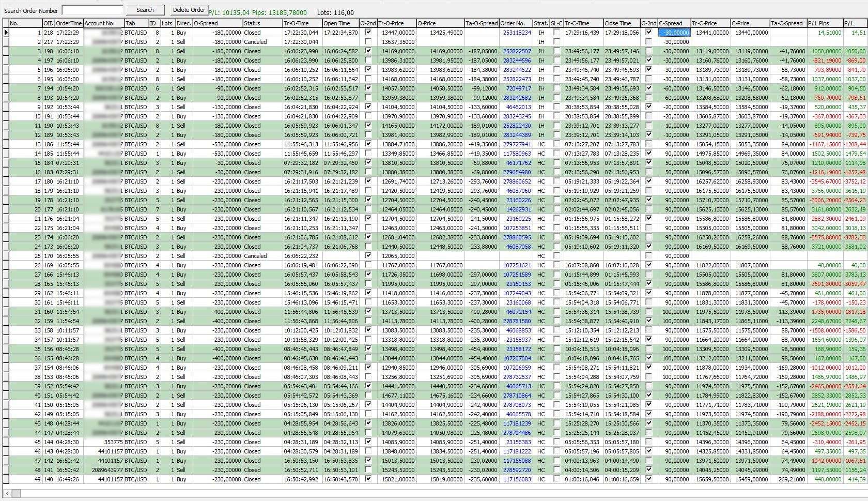The width and height of the screenshot is (868, 501).
Task: Select the highlighted C-Spread cell showing -30,00000
Action: [x=674, y=32]
